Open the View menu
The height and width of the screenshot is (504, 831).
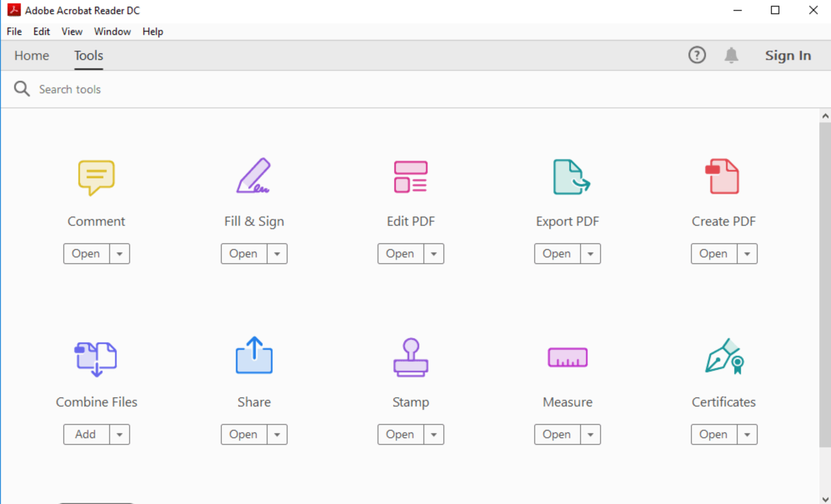(x=72, y=32)
